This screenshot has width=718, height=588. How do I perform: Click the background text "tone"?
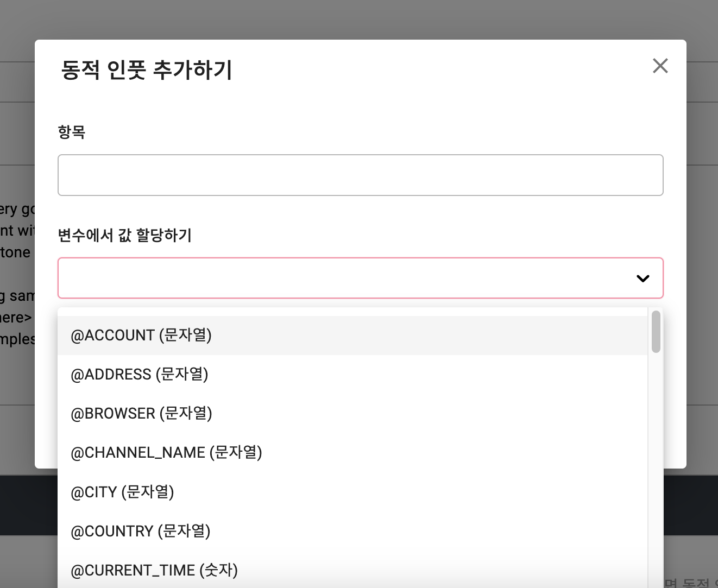[16, 252]
